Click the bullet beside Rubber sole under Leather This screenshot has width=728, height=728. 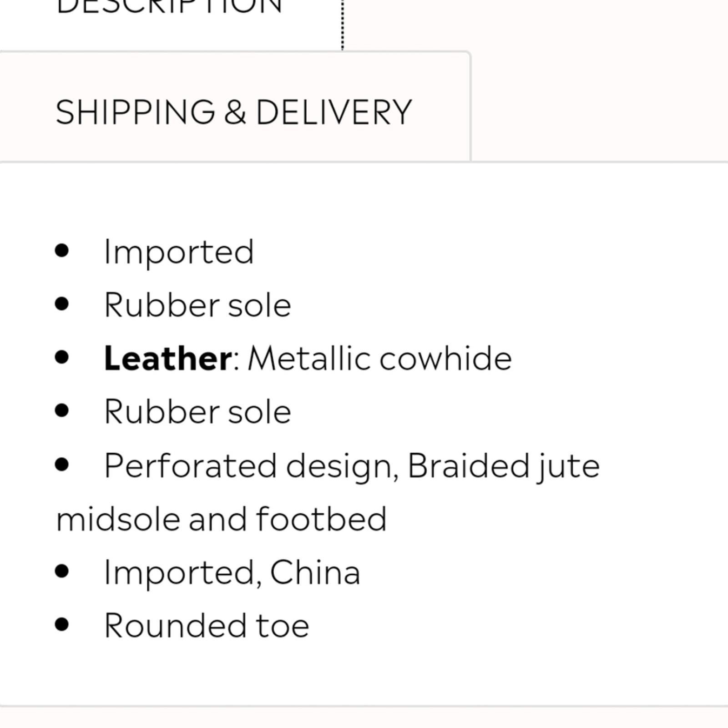(x=61, y=410)
